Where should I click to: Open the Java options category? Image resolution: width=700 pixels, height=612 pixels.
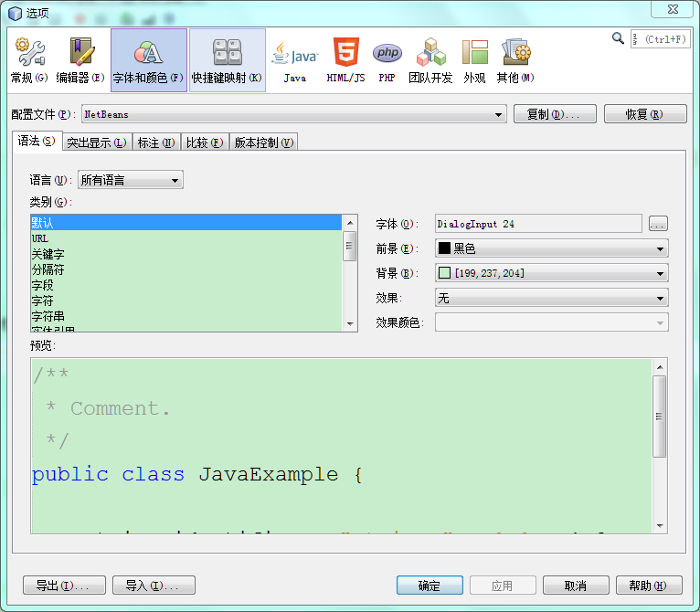coord(294,60)
